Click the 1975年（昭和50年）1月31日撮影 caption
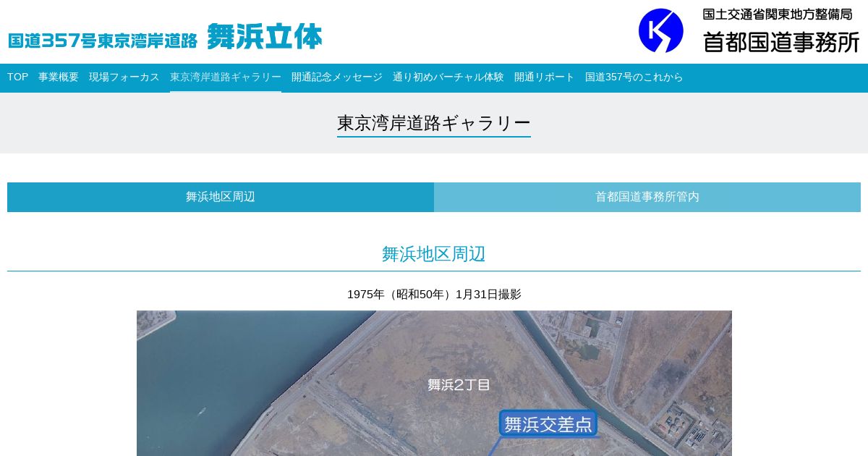The image size is (868, 456). coord(434,295)
